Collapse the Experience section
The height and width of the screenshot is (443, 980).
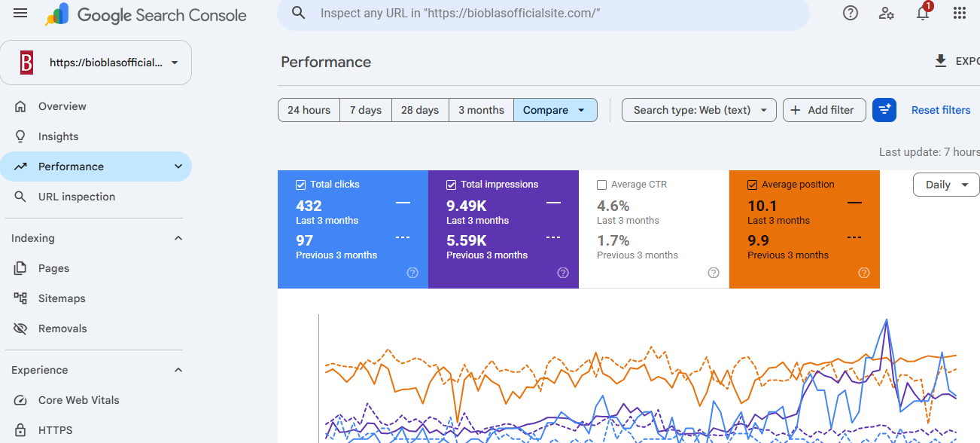(178, 370)
